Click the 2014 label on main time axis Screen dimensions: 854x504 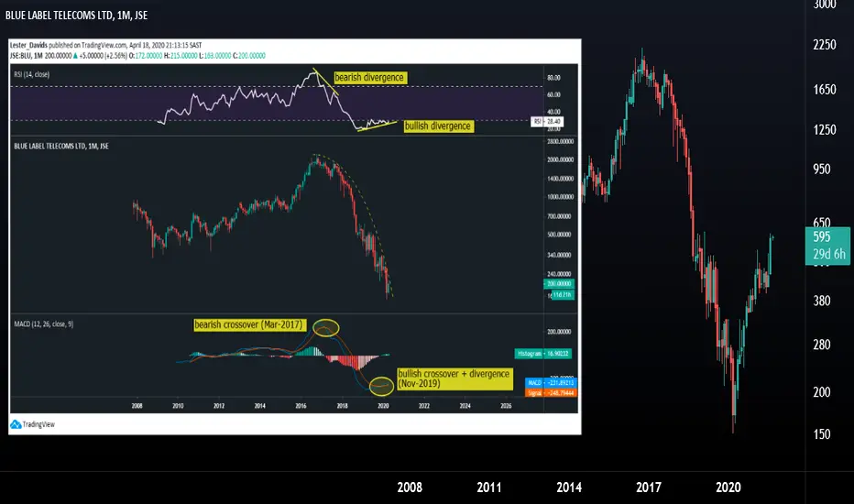(x=569, y=488)
